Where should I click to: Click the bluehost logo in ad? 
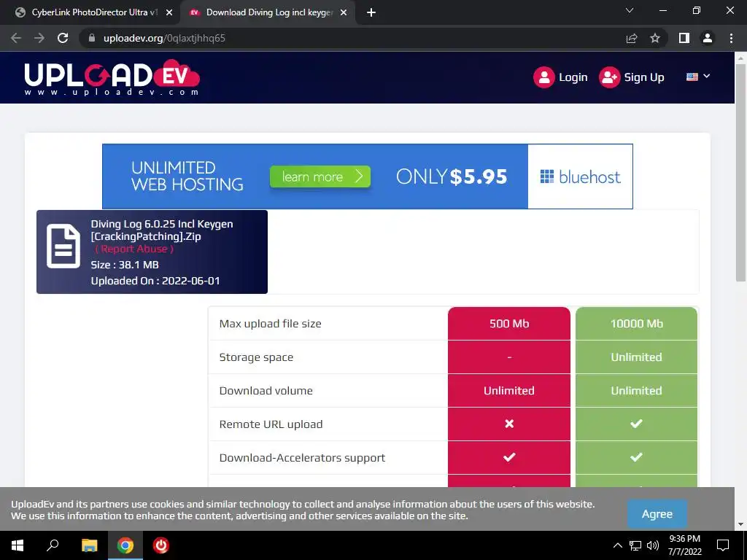580,176
